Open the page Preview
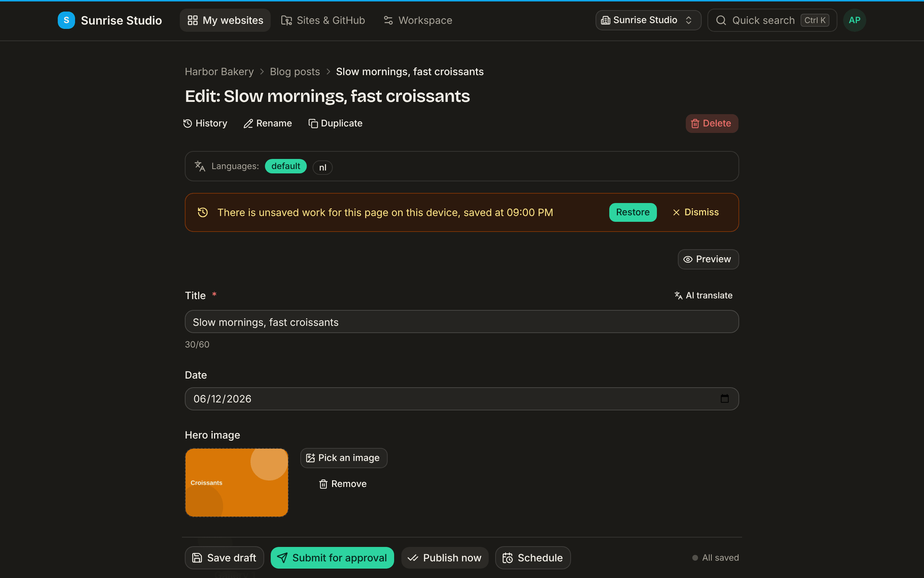924x578 pixels. coord(708,259)
